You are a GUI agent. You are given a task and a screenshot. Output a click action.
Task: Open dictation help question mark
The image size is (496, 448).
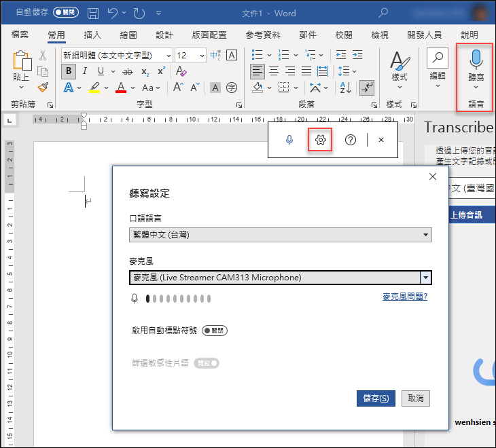[350, 140]
